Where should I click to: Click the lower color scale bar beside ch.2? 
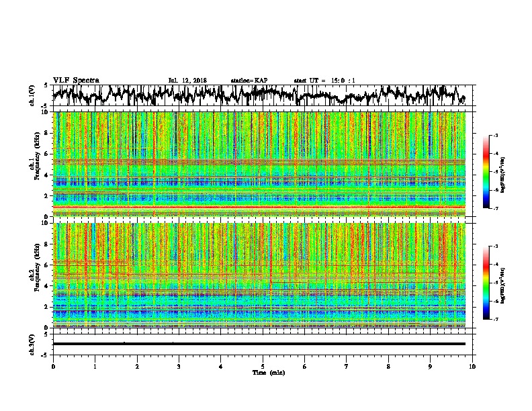click(486, 283)
